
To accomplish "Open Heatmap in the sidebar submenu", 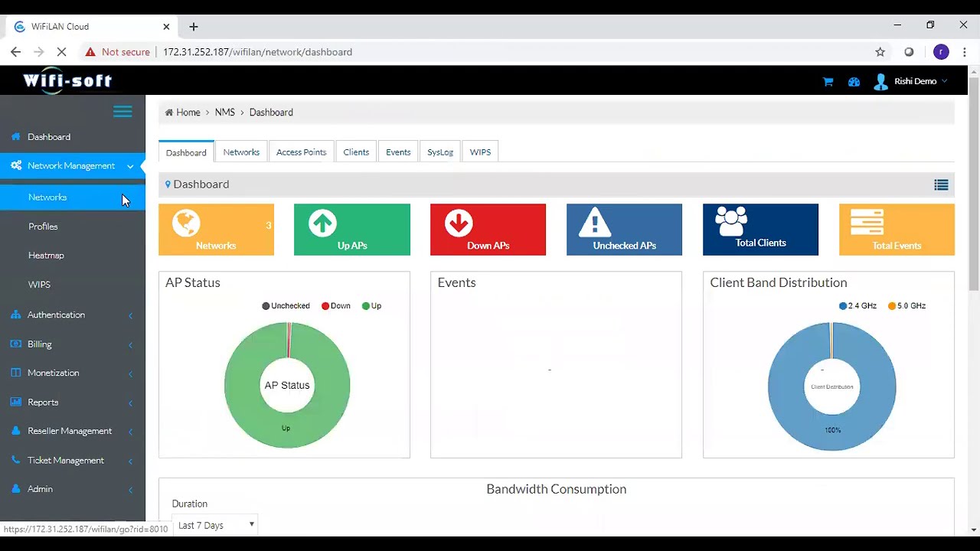I will (73, 256).
